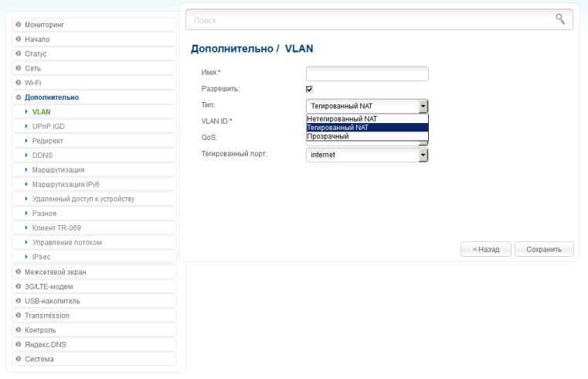Click the chevron beside Клиент TR-069
This screenshot has width=588, height=379.
pyautogui.click(x=25, y=227)
